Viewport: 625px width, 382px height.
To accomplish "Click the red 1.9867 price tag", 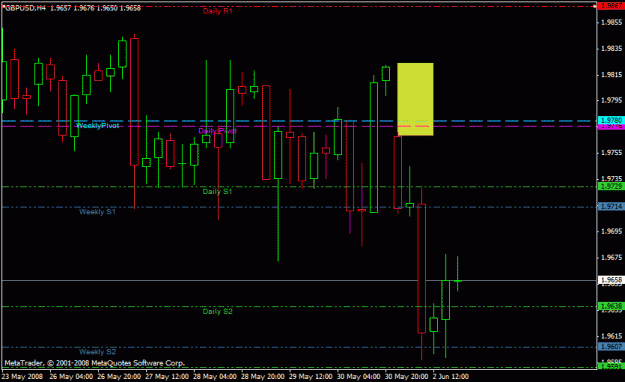I will coord(611,6).
